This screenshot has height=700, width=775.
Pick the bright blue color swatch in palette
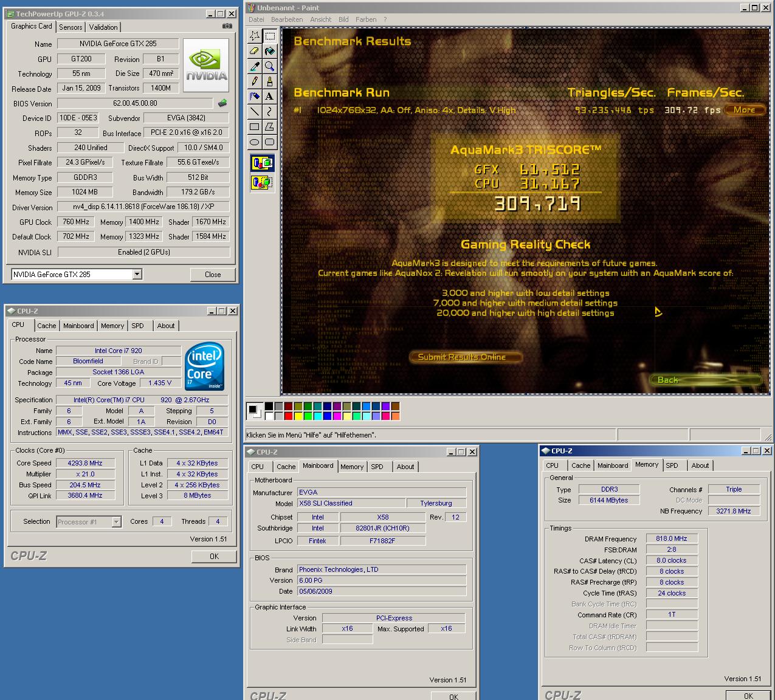pos(327,416)
